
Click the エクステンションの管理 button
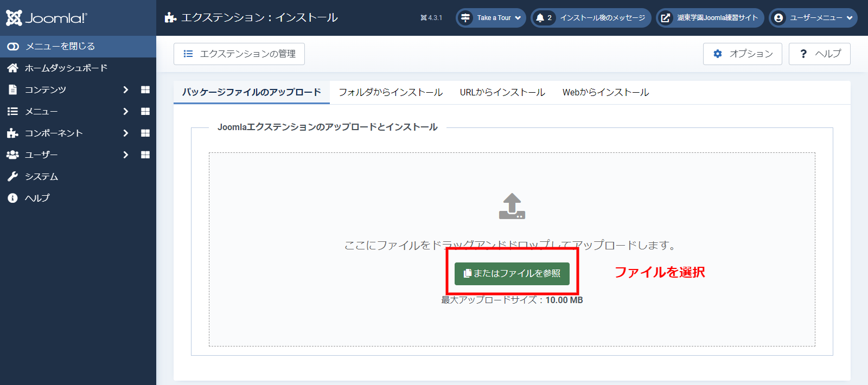239,54
